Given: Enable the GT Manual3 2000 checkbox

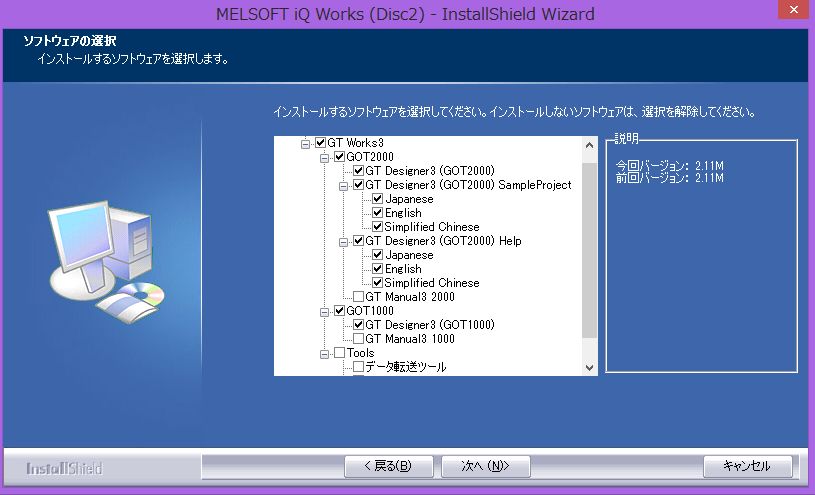Looking at the screenshot, I should click(x=359, y=297).
